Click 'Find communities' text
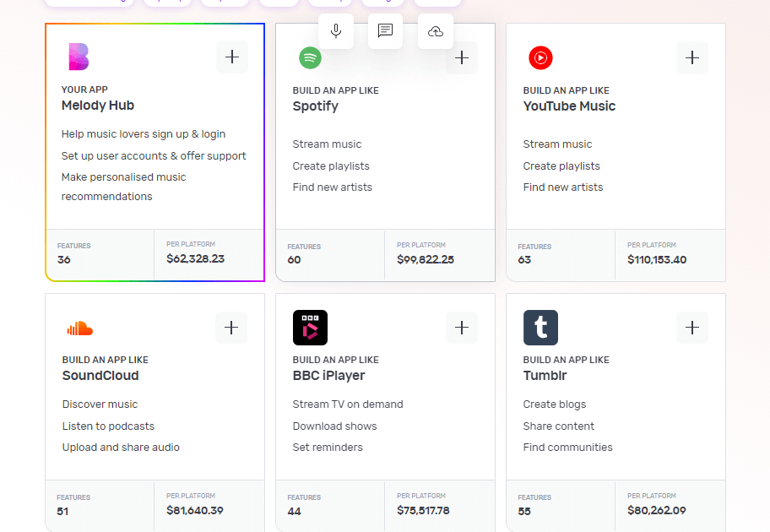This screenshot has width=770, height=532. pos(567,448)
